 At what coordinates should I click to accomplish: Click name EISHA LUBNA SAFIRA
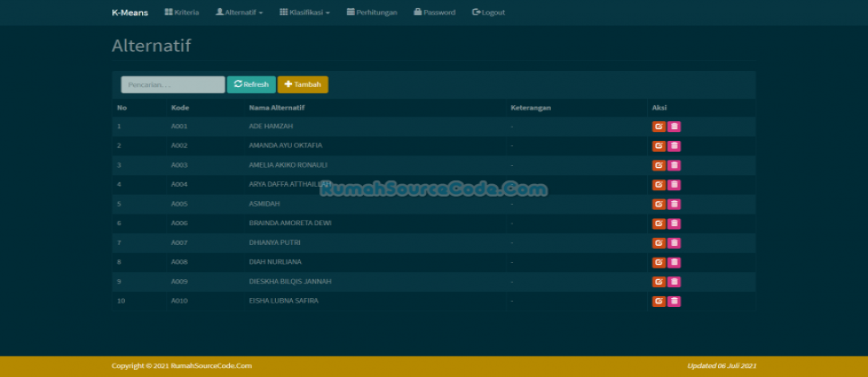coord(283,302)
